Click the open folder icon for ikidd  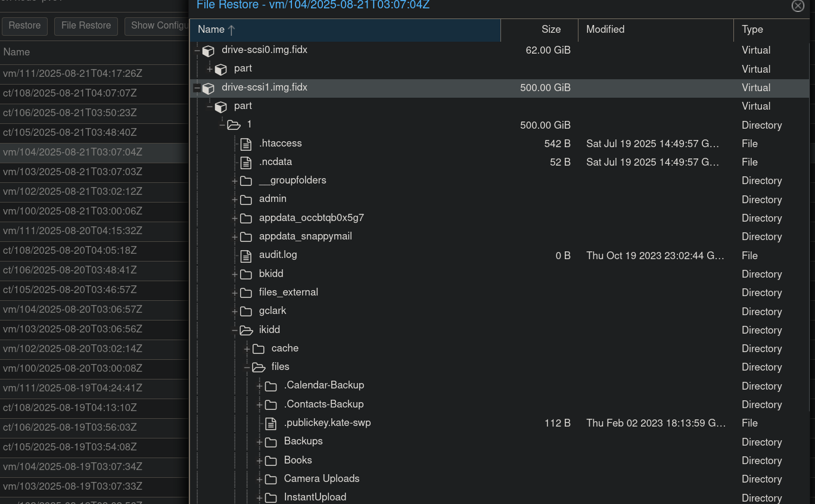(x=246, y=330)
